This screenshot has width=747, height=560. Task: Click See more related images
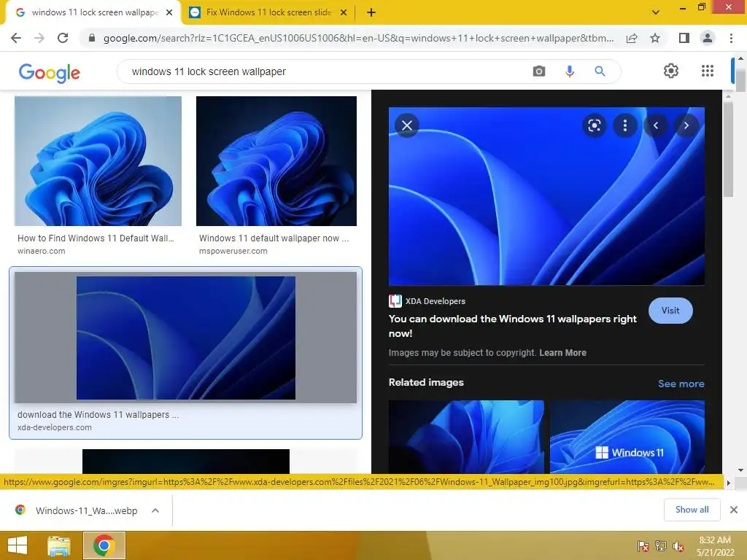[x=681, y=384]
